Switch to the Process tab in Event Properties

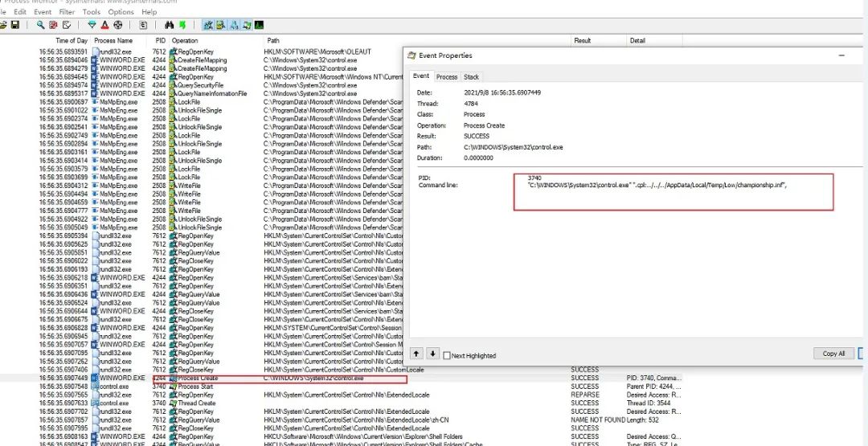(x=447, y=77)
